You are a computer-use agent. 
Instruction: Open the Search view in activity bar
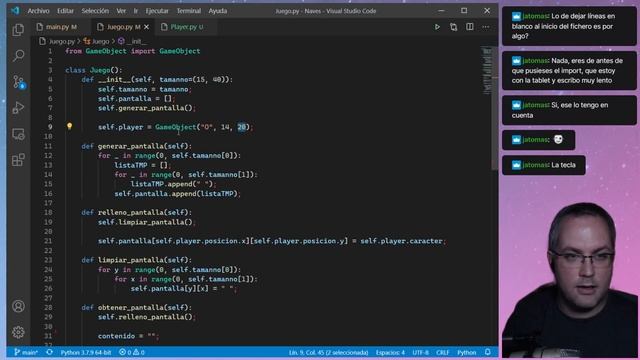click(18, 56)
